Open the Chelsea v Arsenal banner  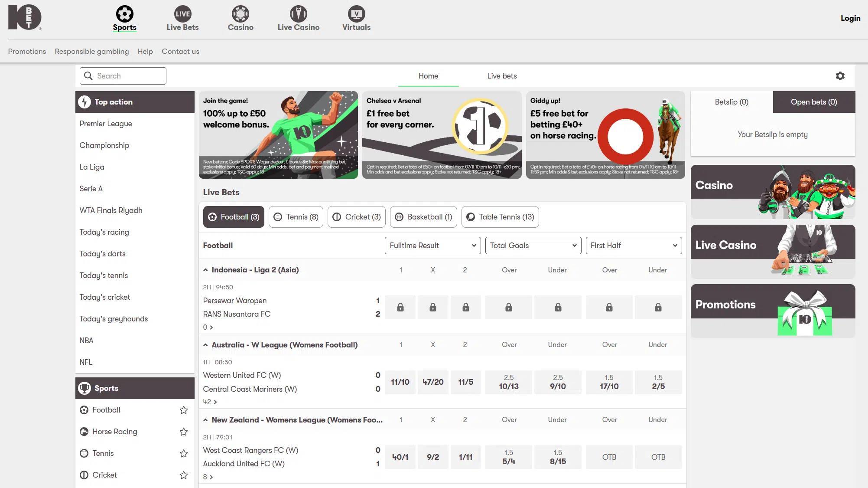point(442,135)
